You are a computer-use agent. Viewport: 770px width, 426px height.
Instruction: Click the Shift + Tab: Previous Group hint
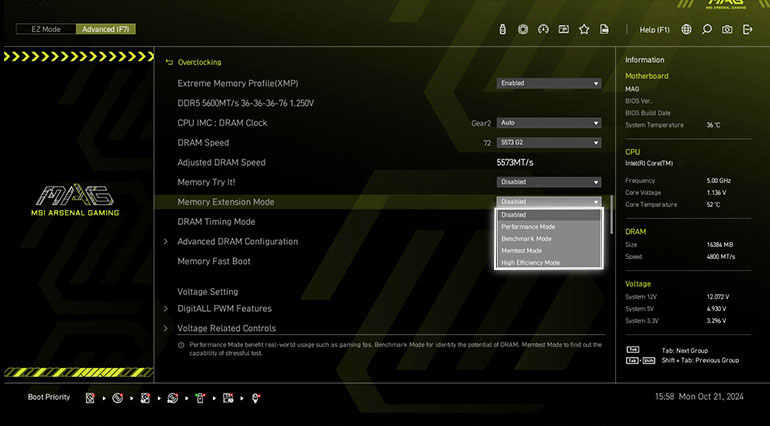[x=700, y=360]
